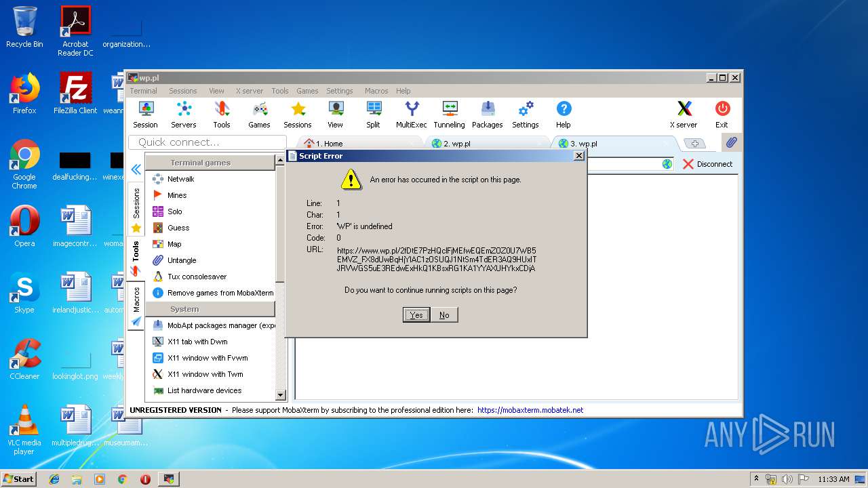Open Chrome from the taskbar
The image size is (868, 488).
pyautogui.click(x=123, y=479)
